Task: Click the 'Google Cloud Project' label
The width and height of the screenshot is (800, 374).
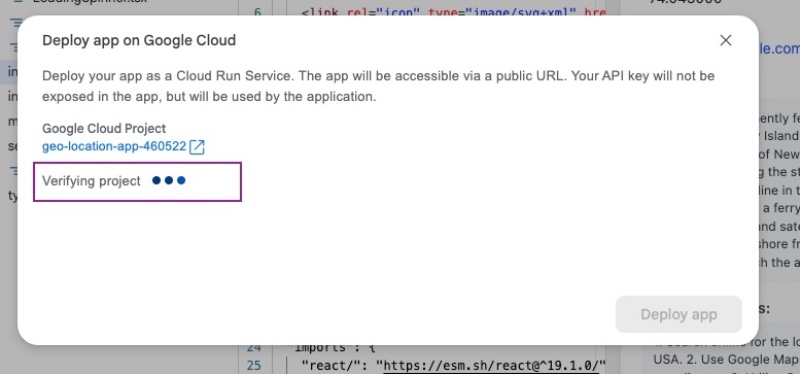Action: pyautogui.click(x=104, y=129)
